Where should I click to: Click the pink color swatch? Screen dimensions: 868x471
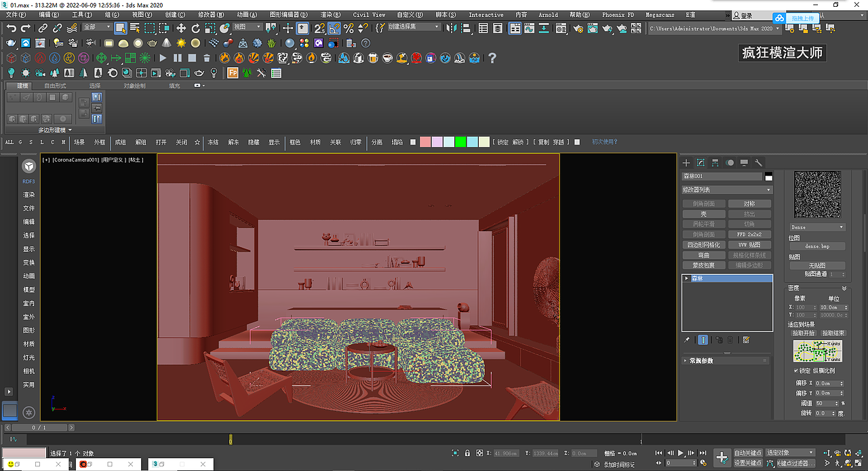(x=425, y=142)
